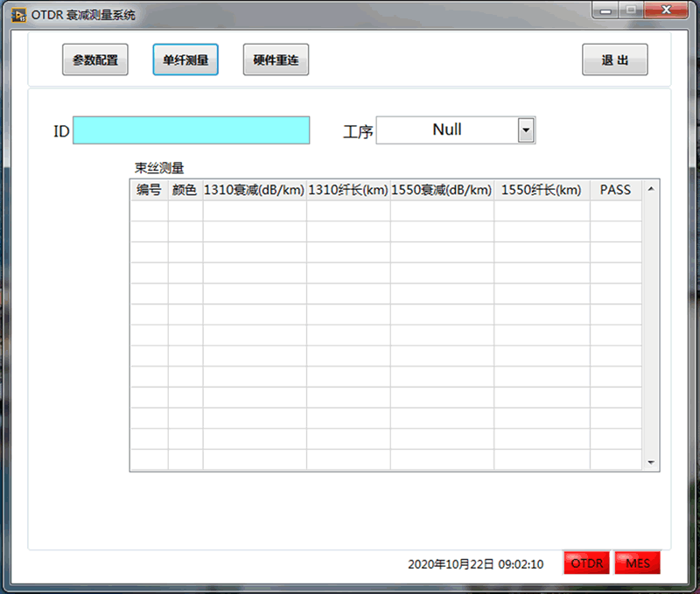Image resolution: width=700 pixels, height=594 pixels.
Task: Click the LabVIEW app icon in title bar
Action: click(x=18, y=15)
